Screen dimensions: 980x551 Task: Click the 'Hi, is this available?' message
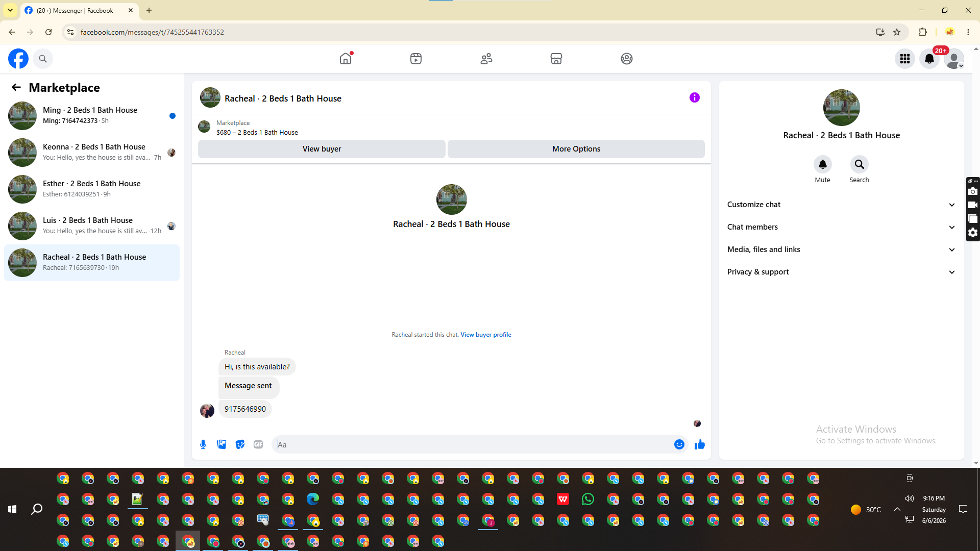tap(257, 367)
